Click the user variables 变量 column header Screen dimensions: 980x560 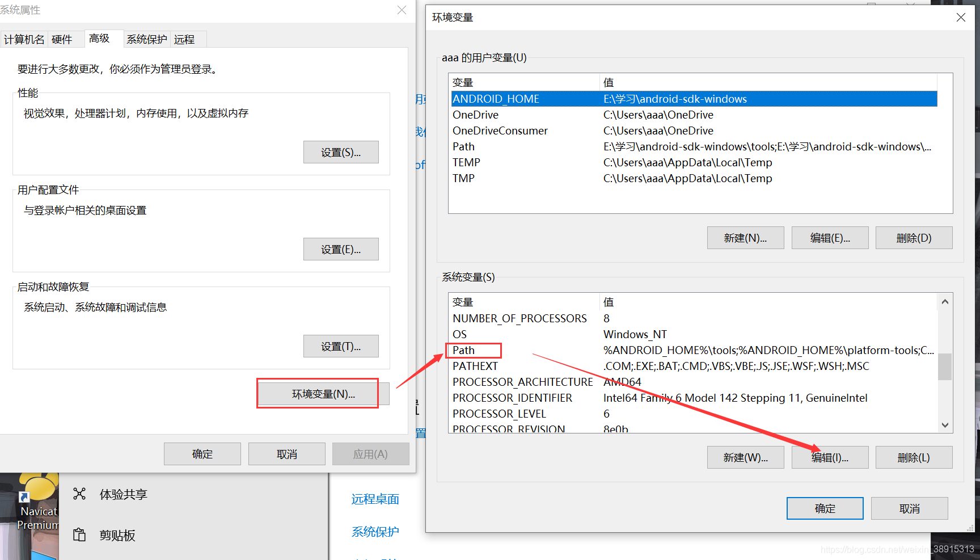pos(524,82)
